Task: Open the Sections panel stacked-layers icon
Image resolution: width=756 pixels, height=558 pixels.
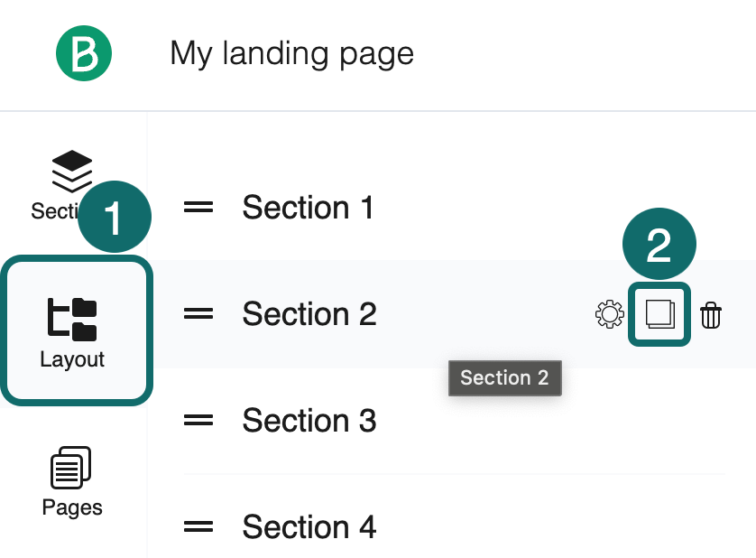Action: (72, 172)
